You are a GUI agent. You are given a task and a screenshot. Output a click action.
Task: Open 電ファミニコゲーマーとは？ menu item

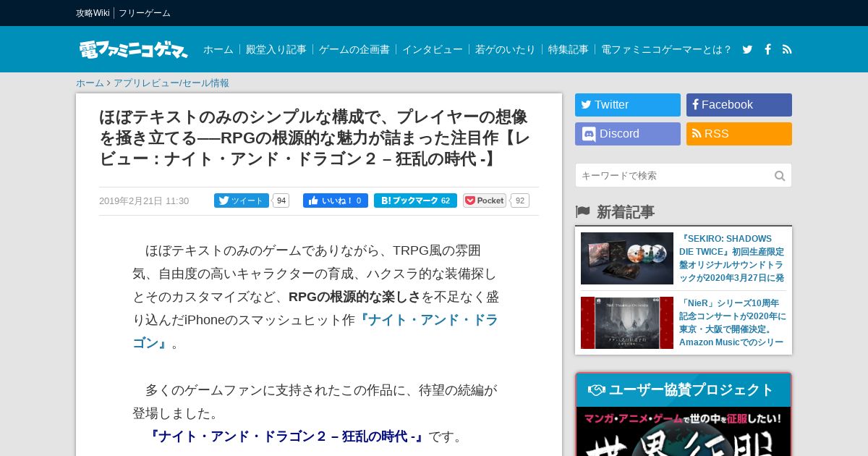coord(666,49)
